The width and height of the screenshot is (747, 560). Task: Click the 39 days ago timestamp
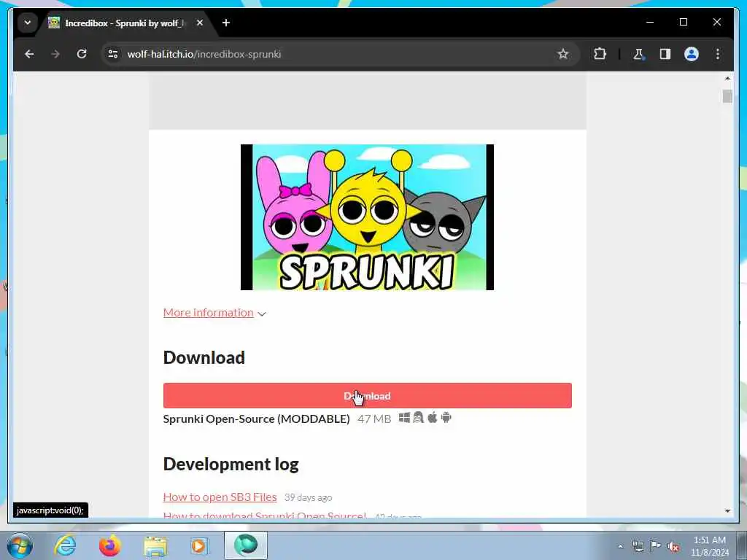tap(309, 497)
